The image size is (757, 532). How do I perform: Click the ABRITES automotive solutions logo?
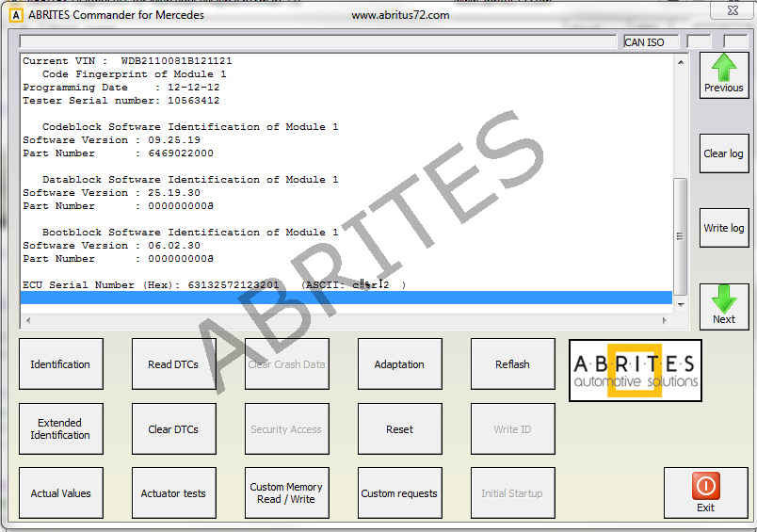click(636, 370)
